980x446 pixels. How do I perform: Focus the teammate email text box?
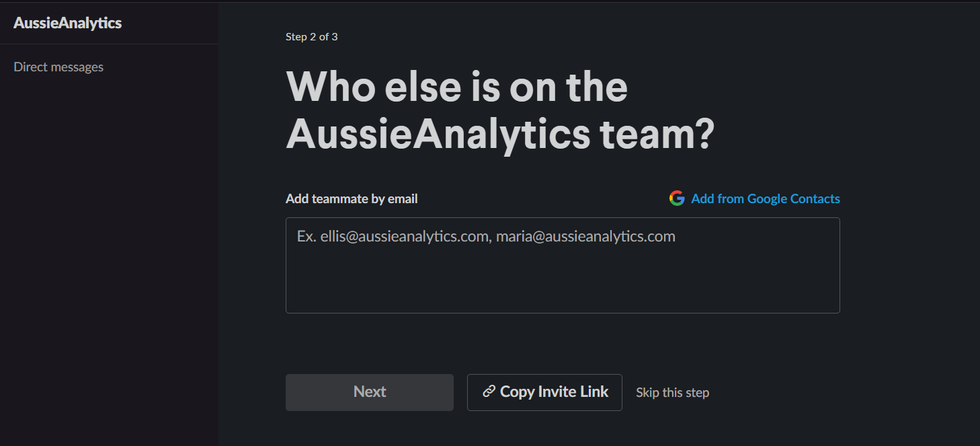click(x=563, y=265)
